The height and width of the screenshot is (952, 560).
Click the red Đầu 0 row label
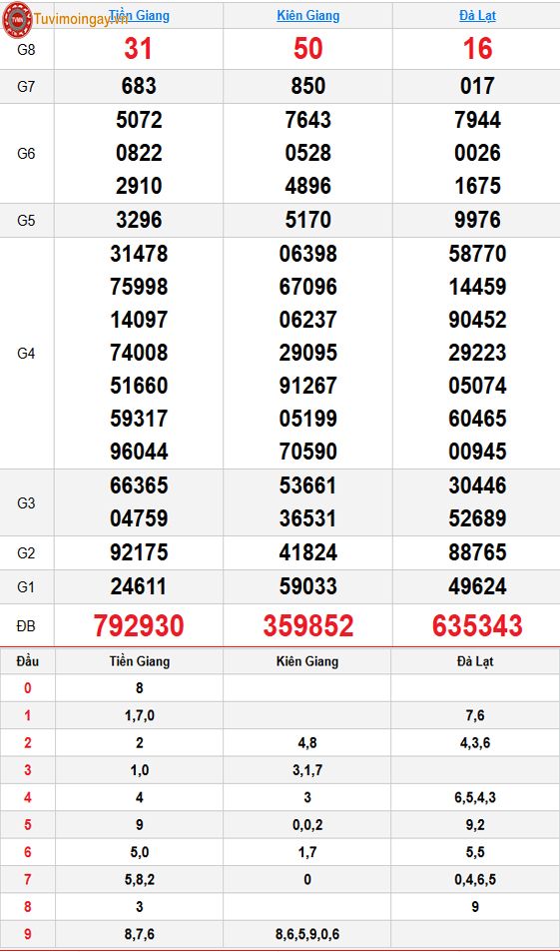click(27, 688)
